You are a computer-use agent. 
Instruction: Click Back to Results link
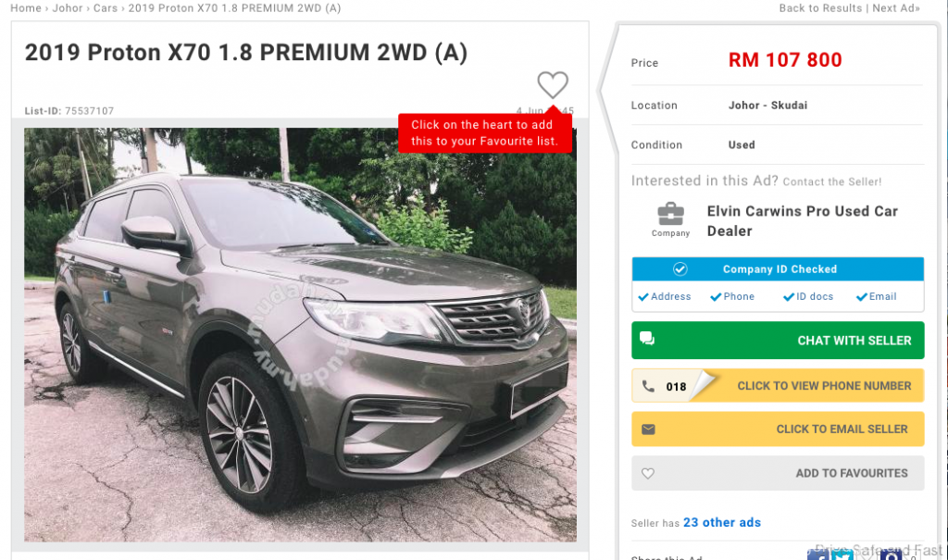tap(820, 8)
